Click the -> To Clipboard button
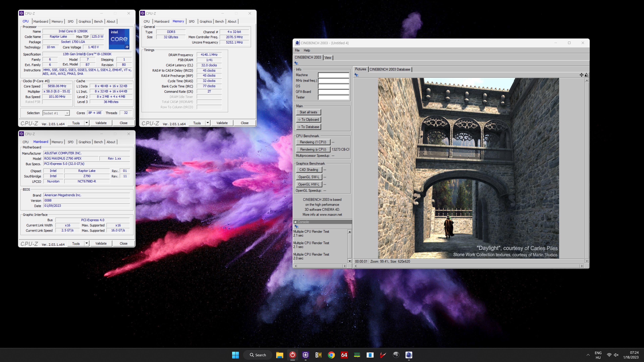This screenshot has height=362, width=644. point(308,119)
